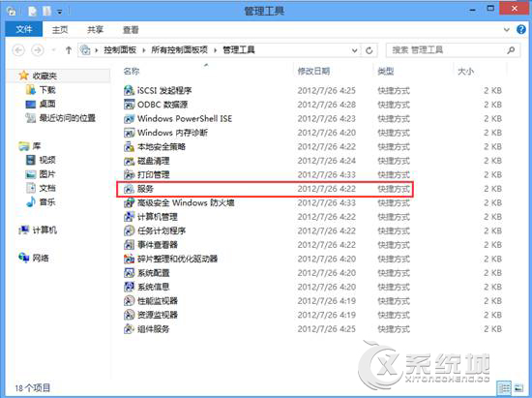Open the address bar history dropdown

[x=355, y=50]
